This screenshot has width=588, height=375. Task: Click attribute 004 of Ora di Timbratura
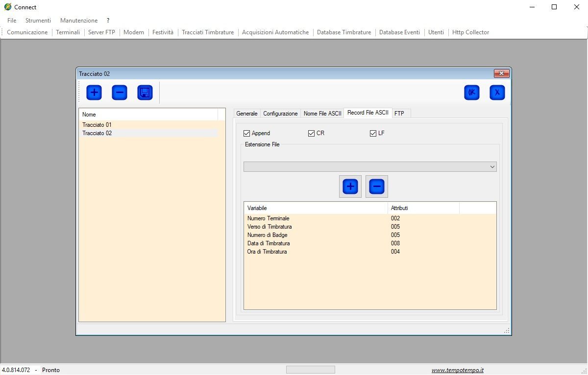395,252
